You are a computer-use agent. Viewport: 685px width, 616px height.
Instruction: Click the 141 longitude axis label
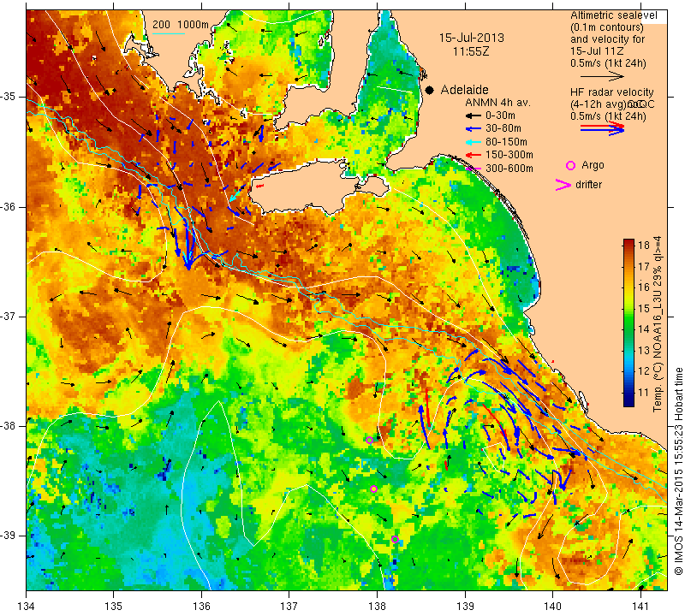click(x=640, y=607)
